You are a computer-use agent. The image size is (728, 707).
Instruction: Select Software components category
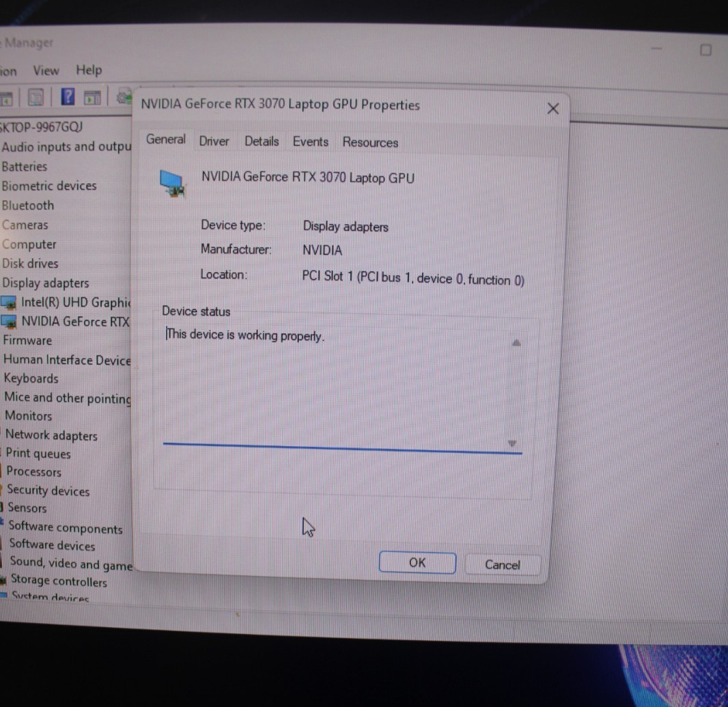(x=66, y=528)
